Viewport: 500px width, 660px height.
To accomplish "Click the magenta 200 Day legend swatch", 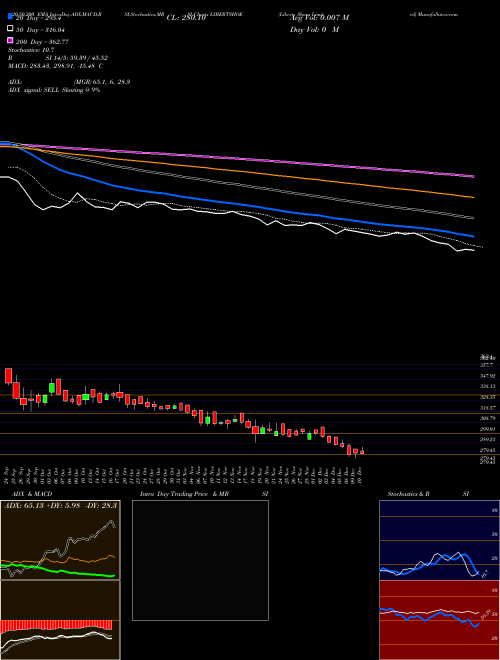I will [x=11, y=40].
